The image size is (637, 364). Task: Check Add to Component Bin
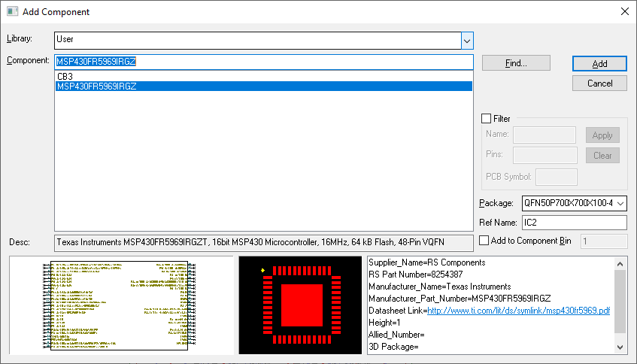coord(484,241)
